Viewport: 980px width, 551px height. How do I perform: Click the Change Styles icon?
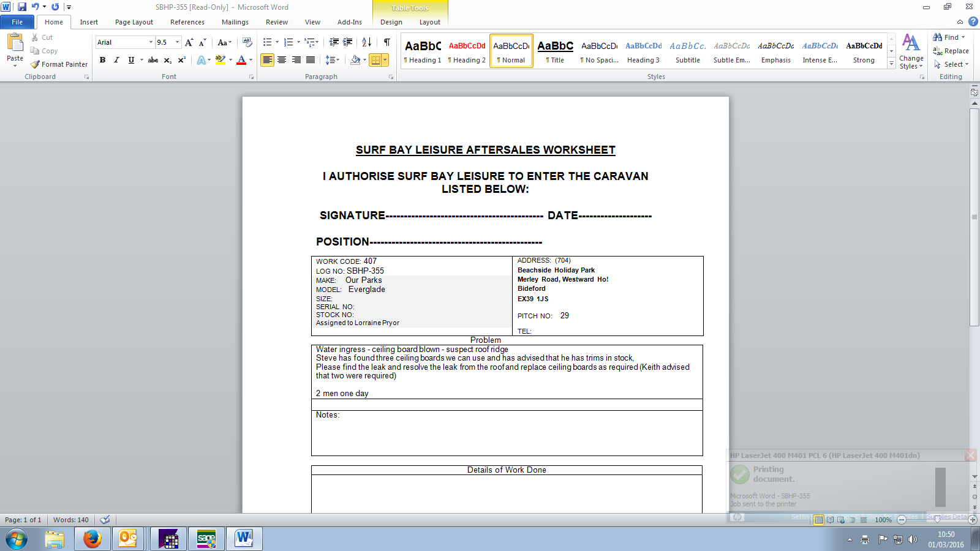click(x=911, y=51)
